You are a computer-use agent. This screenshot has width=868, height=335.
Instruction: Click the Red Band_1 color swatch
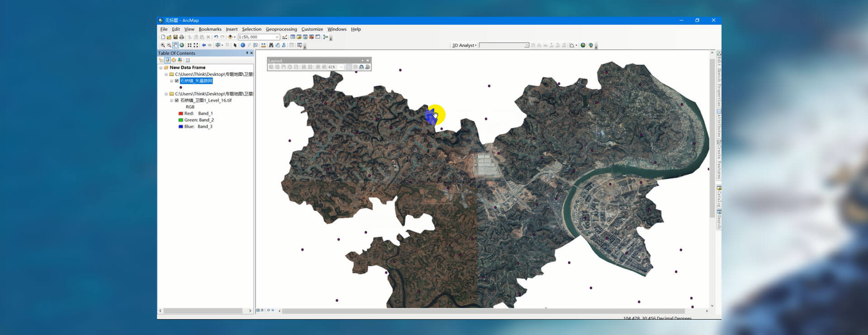tap(181, 114)
